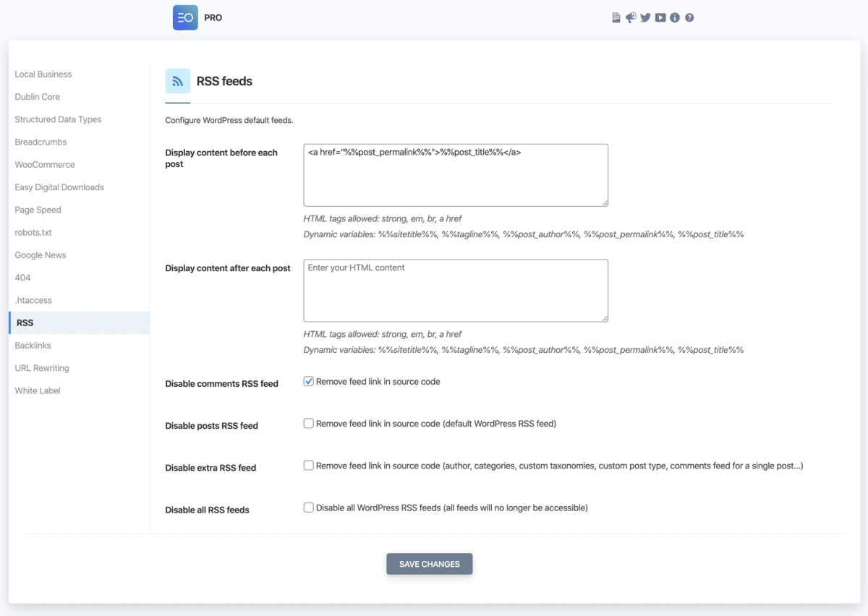868x616 pixels.
Task: Click the "Disable comments RSS feed" label
Action: (x=221, y=384)
